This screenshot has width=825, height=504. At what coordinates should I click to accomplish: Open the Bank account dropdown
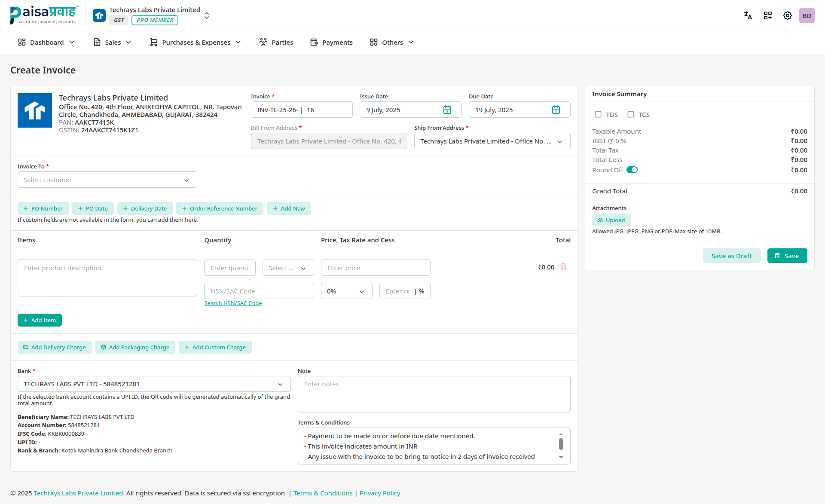tap(154, 384)
